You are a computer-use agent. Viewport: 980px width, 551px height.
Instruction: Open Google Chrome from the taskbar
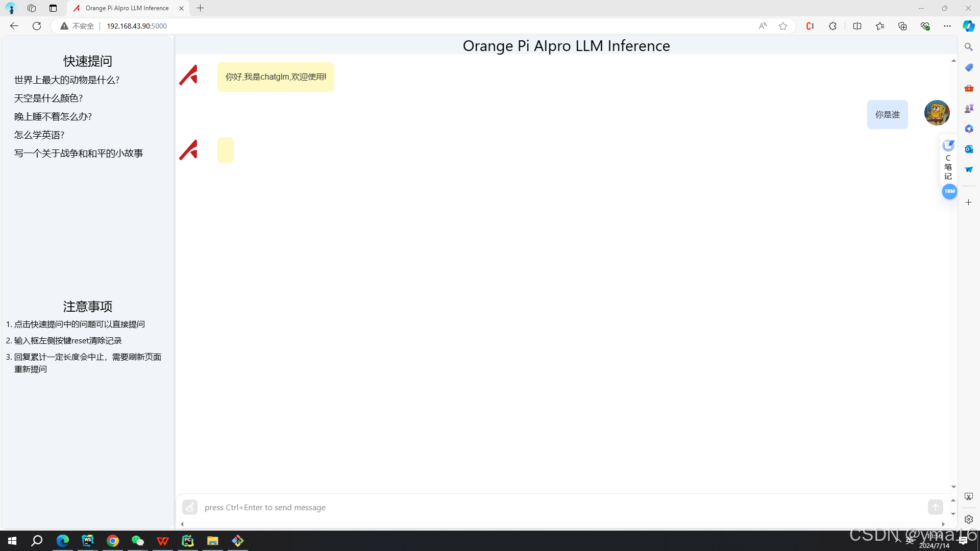113,541
